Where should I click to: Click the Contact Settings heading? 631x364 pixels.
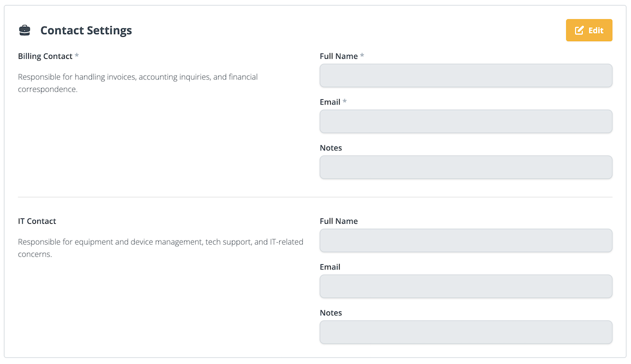[x=86, y=30]
